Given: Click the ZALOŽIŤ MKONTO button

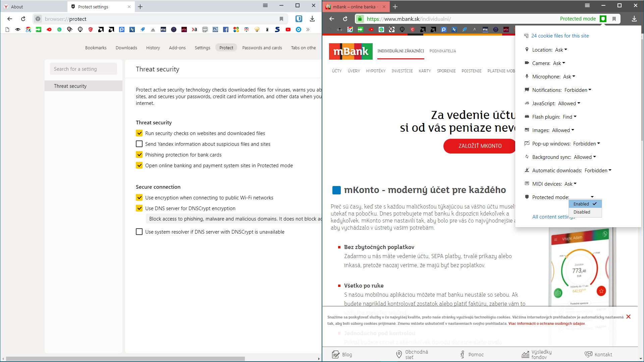Looking at the screenshot, I should pyautogui.click(x=480, y=146).
